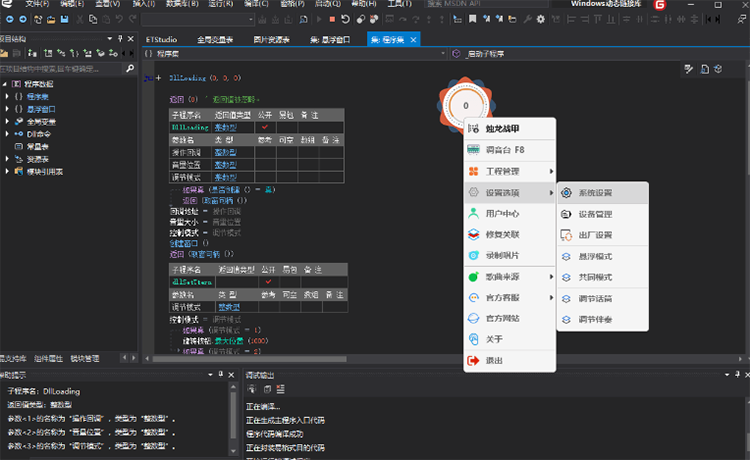
Task: Click the 调音台 F8 mixer icon
Action: tap(474, 150)
